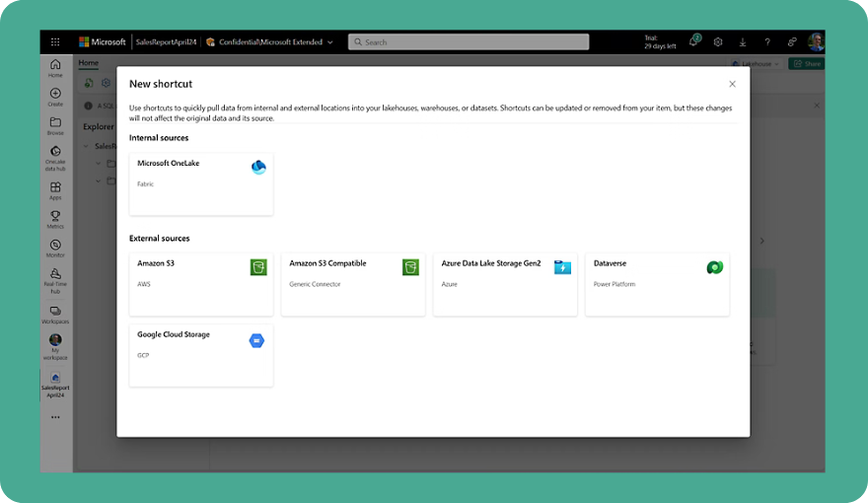Click the Azure Data Lake Storage icon
The height and width of the screenshot is (503, 868).
(x=562, y=268)
